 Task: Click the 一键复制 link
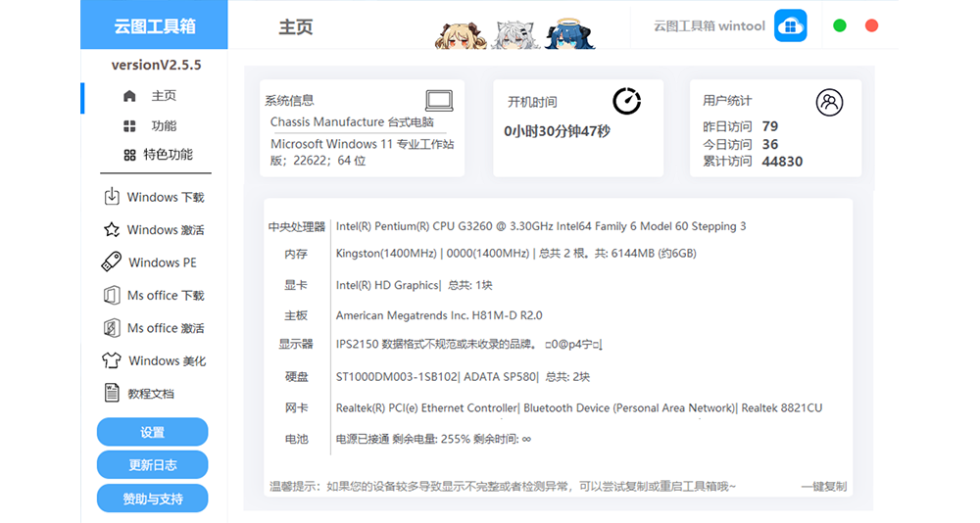pos(824,486)
